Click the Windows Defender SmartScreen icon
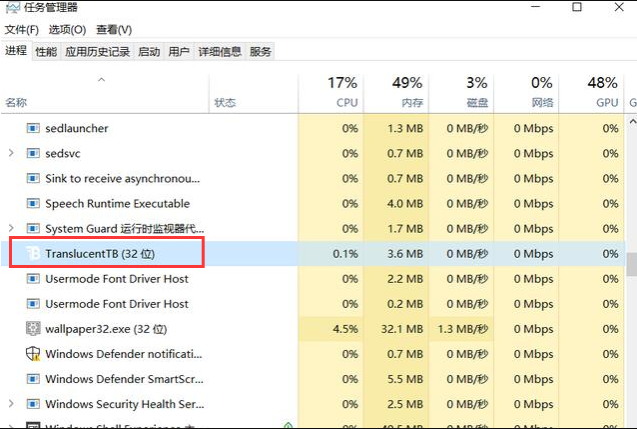This screenshot has height=429, width=637. tap(33, 379)
